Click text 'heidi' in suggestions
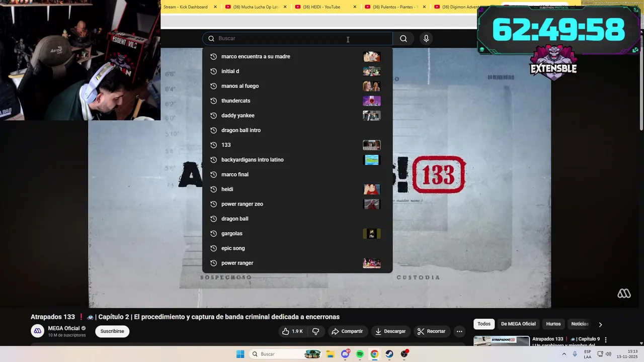 [x=227, y=189]
